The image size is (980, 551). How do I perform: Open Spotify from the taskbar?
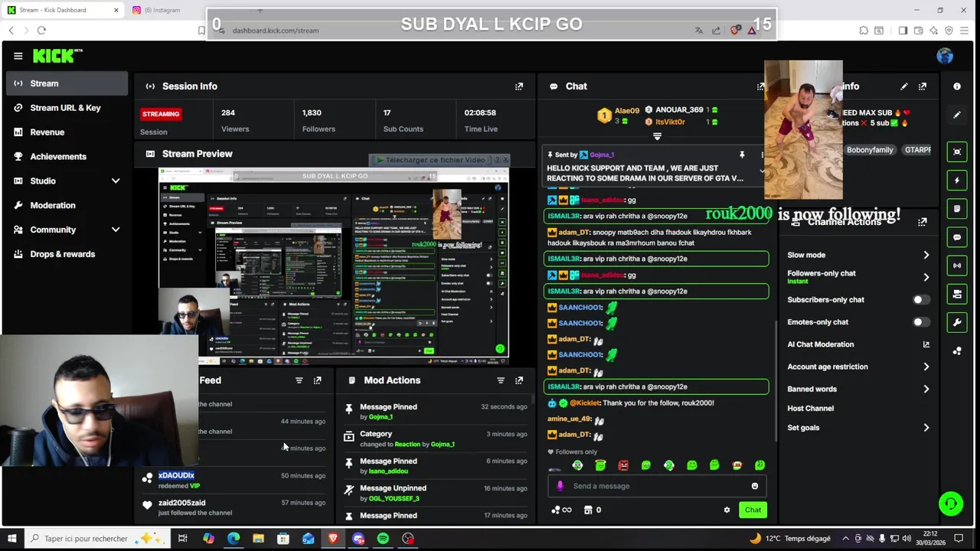click(x=383, y=539)
